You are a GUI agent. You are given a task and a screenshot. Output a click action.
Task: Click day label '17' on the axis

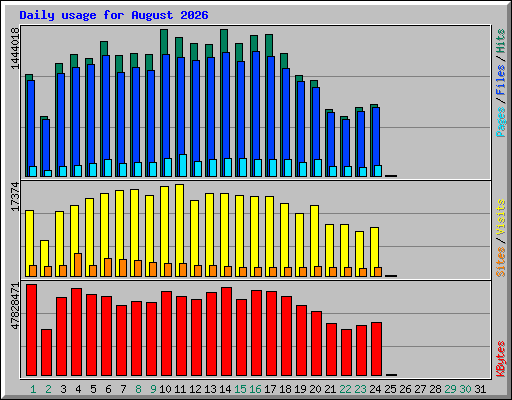(270, 389)
